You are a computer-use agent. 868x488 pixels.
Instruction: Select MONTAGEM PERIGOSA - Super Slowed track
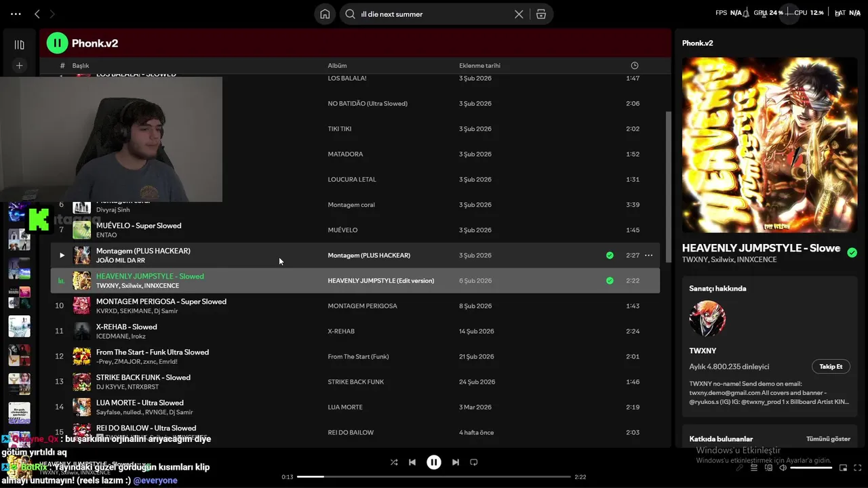[161, 302]
